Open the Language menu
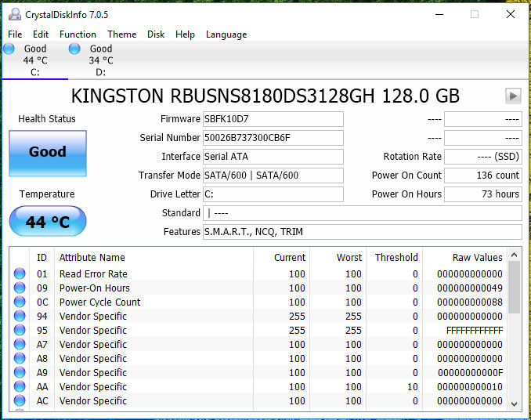 tap(226, 34)
